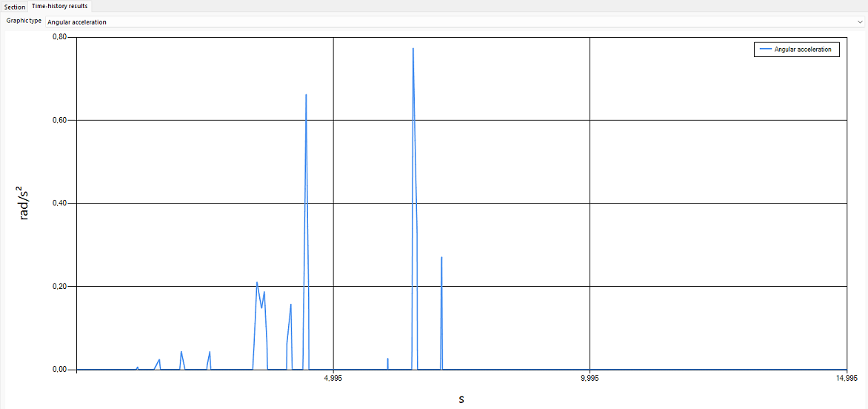Click the 0,20 y-axis label

click(x=60, y=286)
